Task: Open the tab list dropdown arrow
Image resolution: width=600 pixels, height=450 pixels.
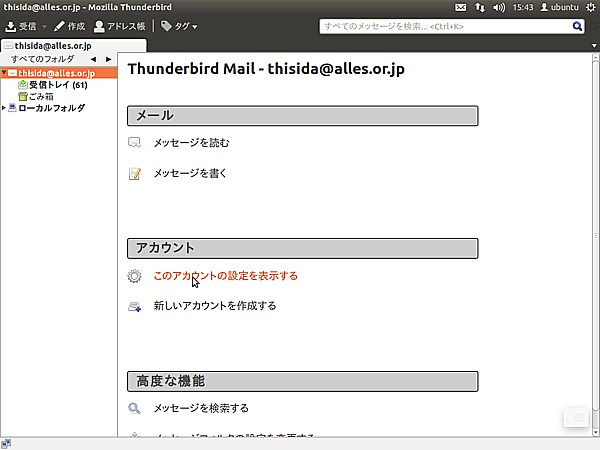Action: pos(594,46)
